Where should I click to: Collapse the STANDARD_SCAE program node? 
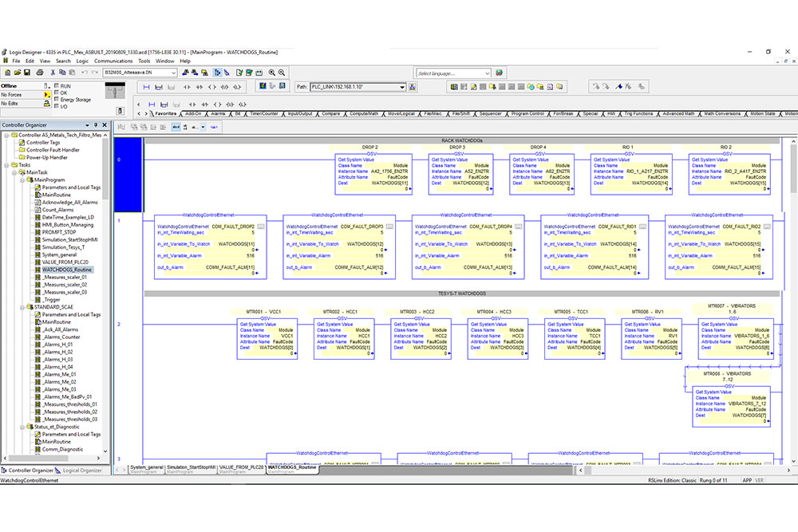coord(22,307)
